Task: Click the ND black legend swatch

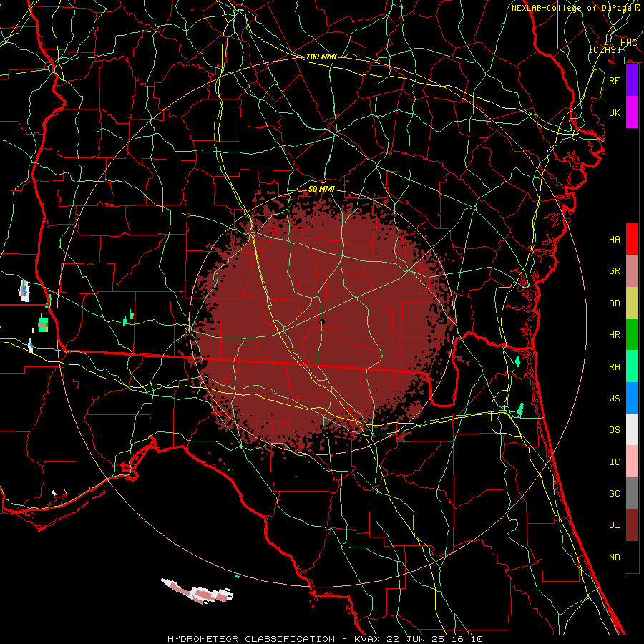Action: tap(632, 557)
